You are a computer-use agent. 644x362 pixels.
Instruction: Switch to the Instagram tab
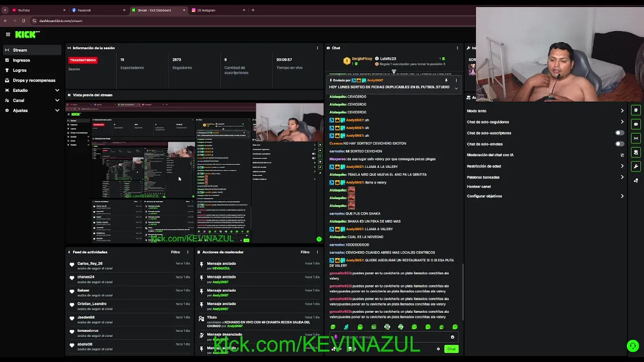point(218,10)
